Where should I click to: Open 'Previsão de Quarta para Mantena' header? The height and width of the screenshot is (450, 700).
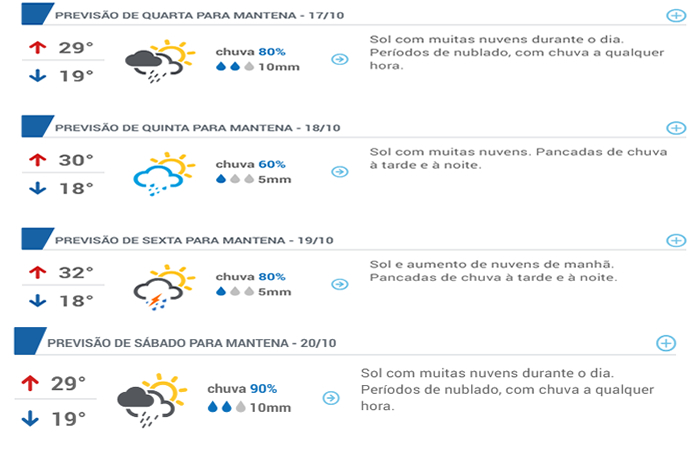click(x=200, y=16)
